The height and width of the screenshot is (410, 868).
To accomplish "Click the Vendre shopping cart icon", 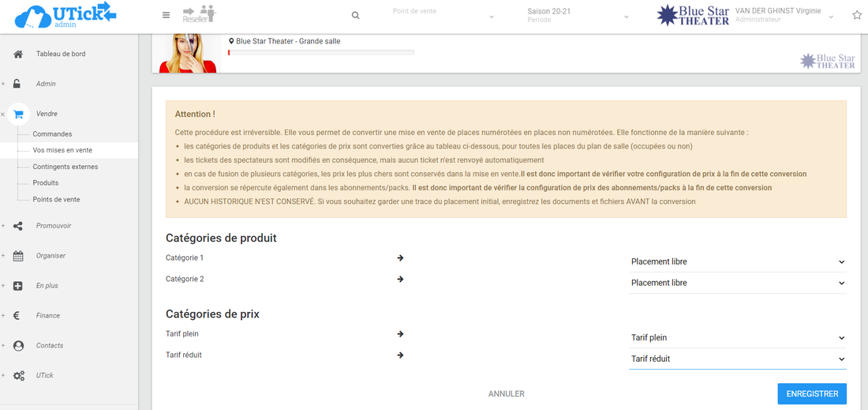I will (x=18, y=114).
